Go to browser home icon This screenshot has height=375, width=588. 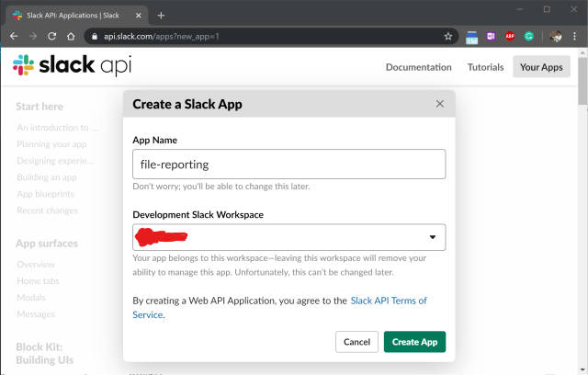tap(71, 37)
